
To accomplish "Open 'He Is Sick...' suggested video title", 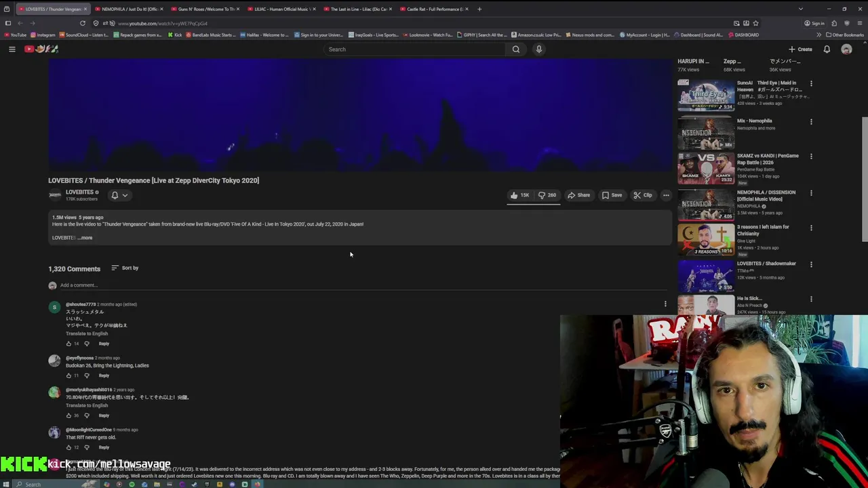I will pyautogui.click(x=749, y=298).
